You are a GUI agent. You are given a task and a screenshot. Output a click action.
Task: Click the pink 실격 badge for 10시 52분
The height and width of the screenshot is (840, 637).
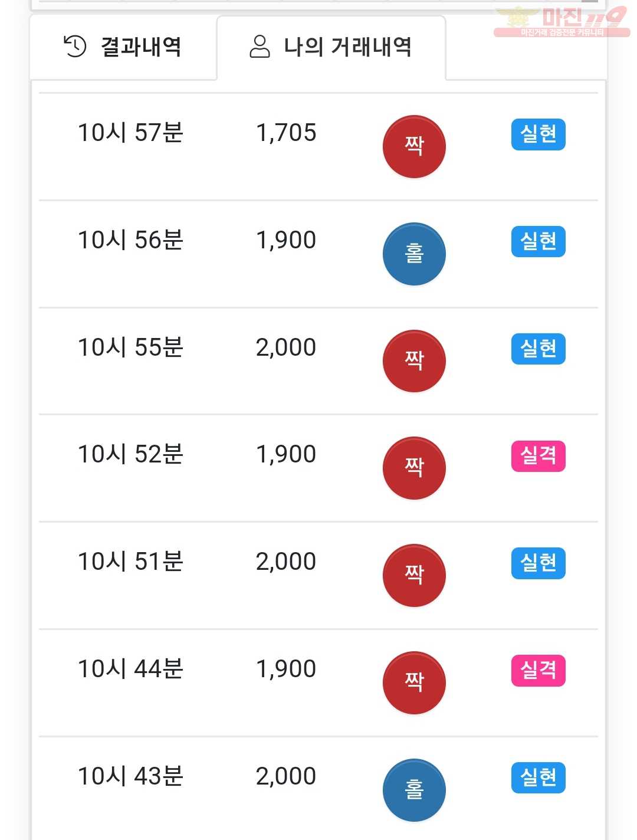[x=538, y=456]
